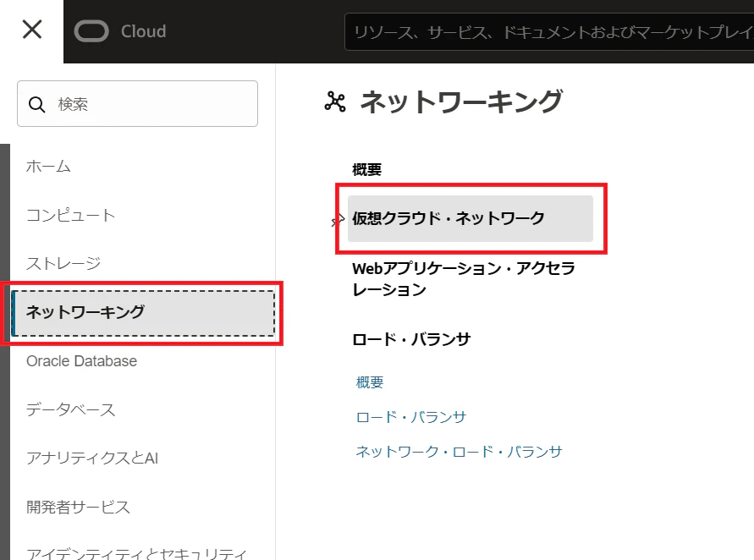
Task: Click the magnifier icon in the menu search box
Action: (36, 104)
